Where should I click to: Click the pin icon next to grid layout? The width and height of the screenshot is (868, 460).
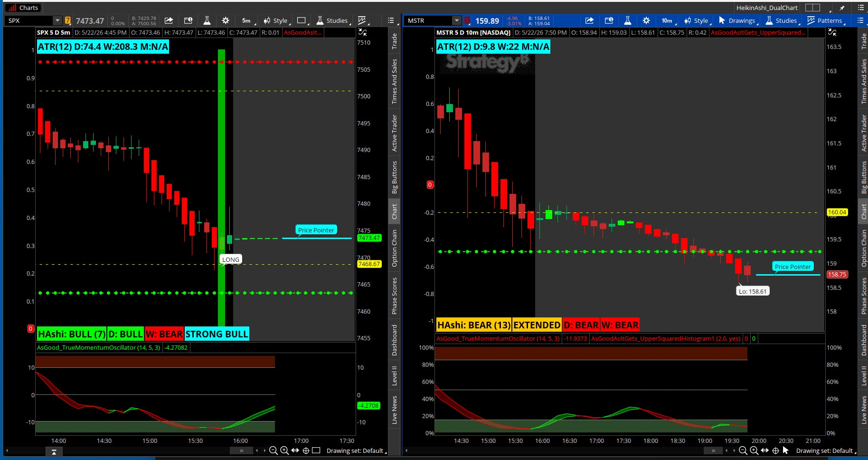tap(842, 8)
